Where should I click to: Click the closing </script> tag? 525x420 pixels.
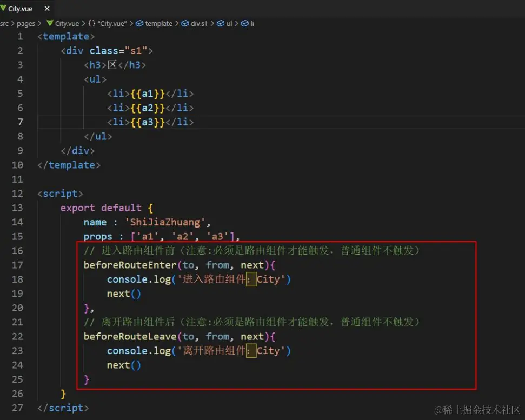coord(63,408)
